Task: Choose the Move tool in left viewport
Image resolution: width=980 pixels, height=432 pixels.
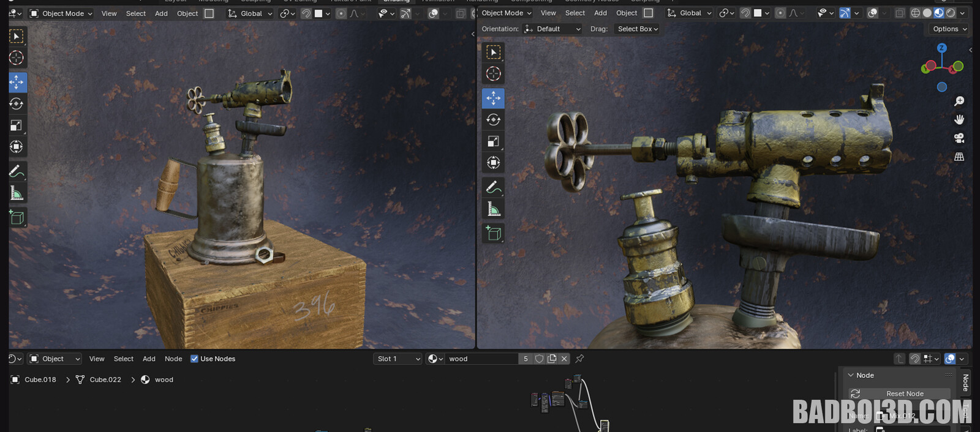Action: tap(17, 82)
